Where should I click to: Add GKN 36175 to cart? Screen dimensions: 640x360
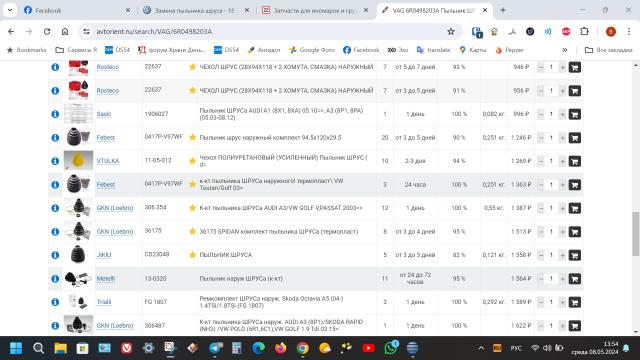pyautogui.click(x=575, y=232)
